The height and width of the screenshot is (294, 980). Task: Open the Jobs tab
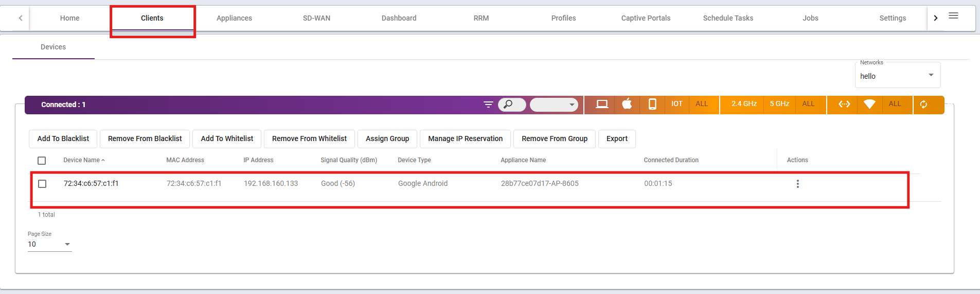pos(810,18)
